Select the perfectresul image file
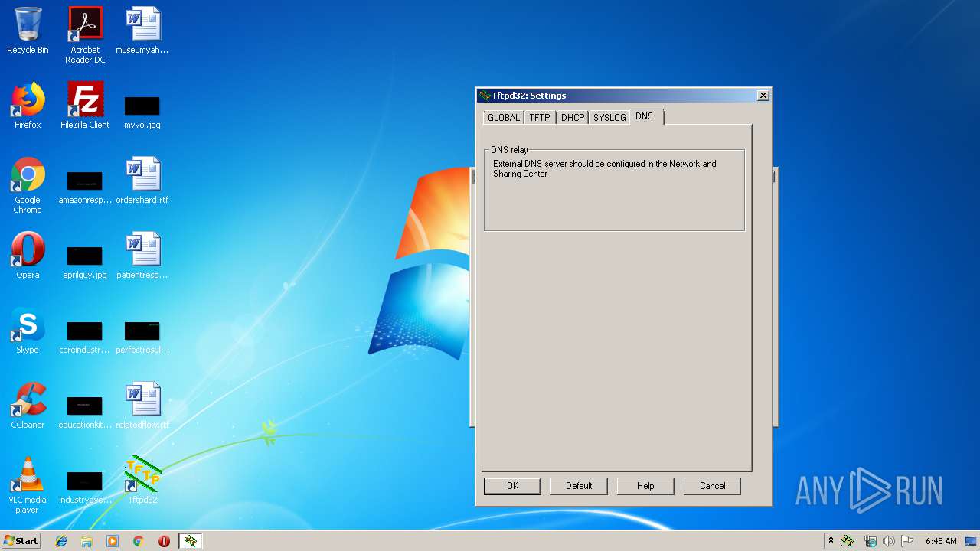The height and width of the screenshot is (551, 980). pos(142,336)
